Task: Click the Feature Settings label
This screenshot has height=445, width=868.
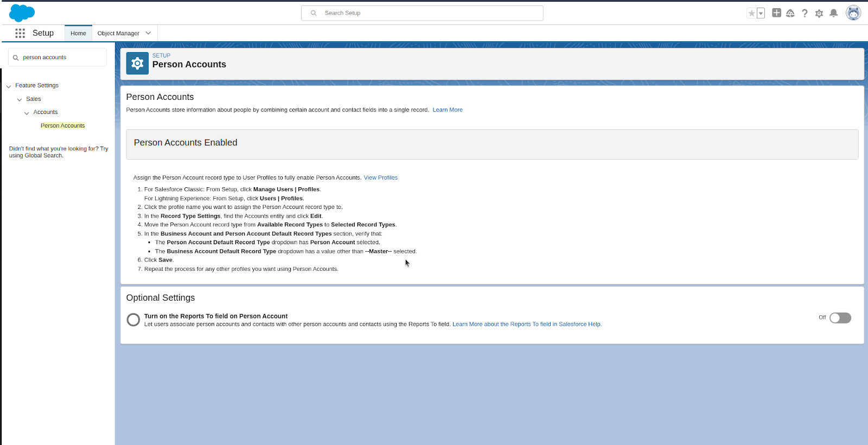Action: pyautogui.click(x=37, y=85)
